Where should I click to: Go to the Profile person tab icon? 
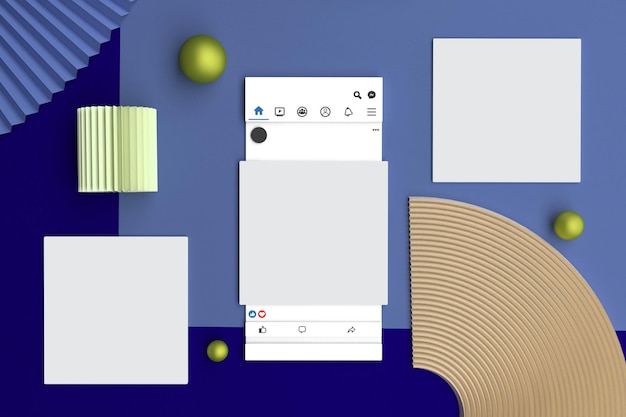click(x=325, y=112)
